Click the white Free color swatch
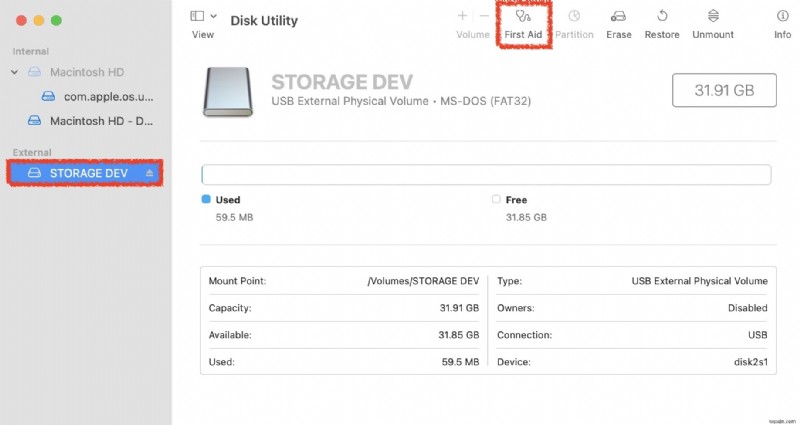800x425 pixels. (x=496, y=199)
